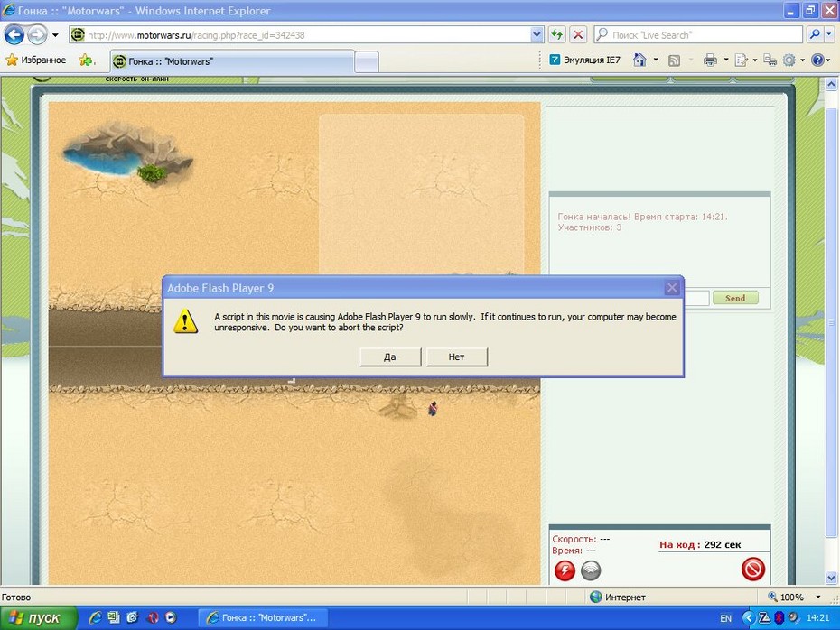Click the Готово status bar text
This screenshot has height=630, width=840.
(16, 598)
